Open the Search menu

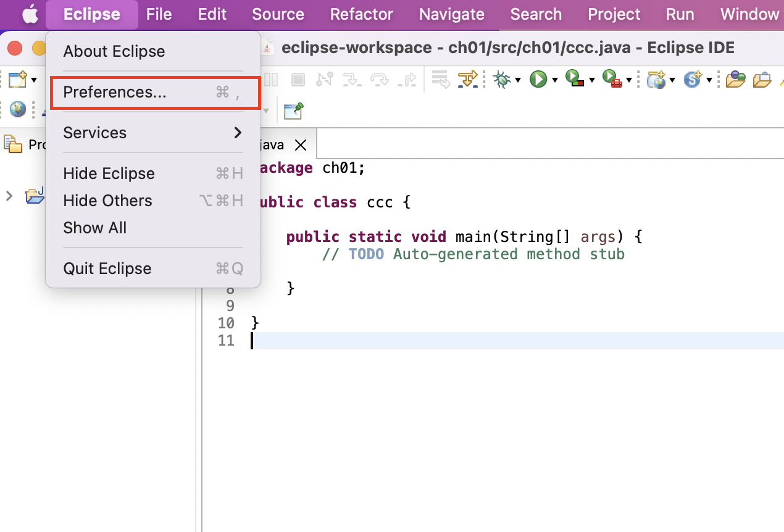click(536, 14)
